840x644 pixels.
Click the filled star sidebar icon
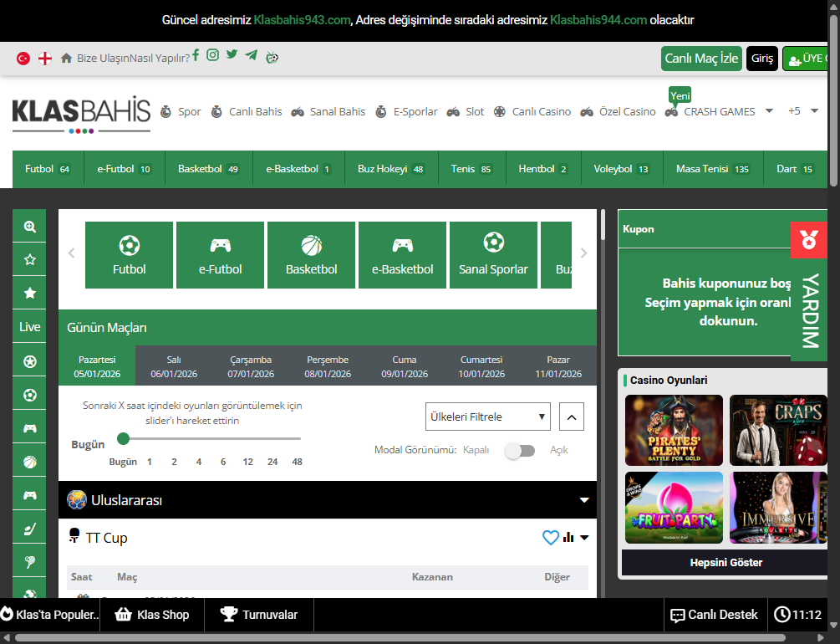30,293
